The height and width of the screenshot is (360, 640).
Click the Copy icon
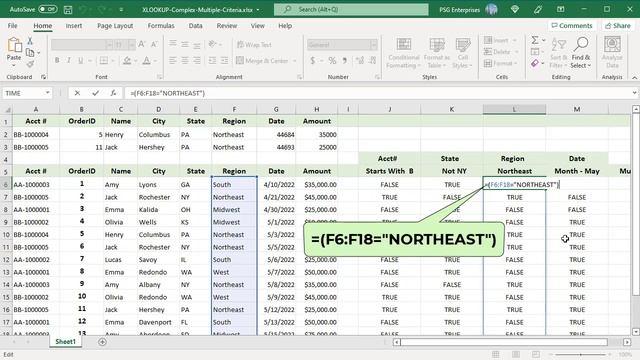coord(30,53)
